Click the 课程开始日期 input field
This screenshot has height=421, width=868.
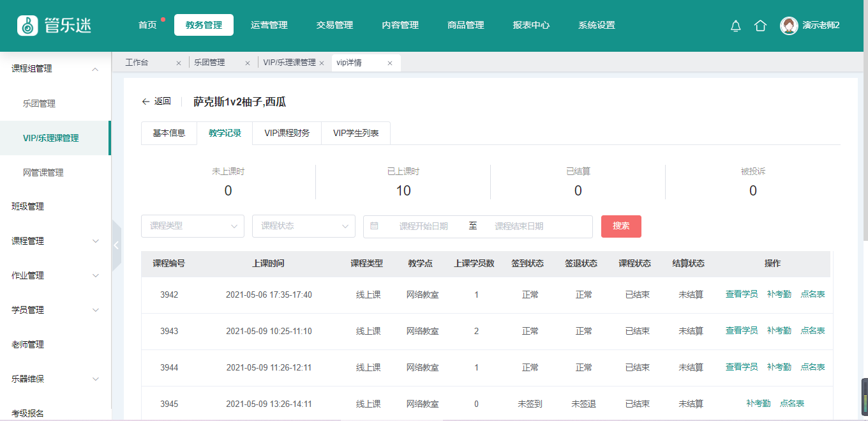[x=423, y=226]
